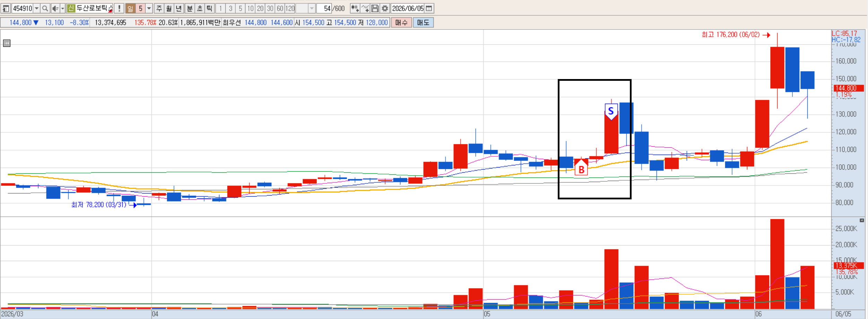Click the HC:-17.82 indicator text
Screen dimensions: 868x319
[846, 40]
